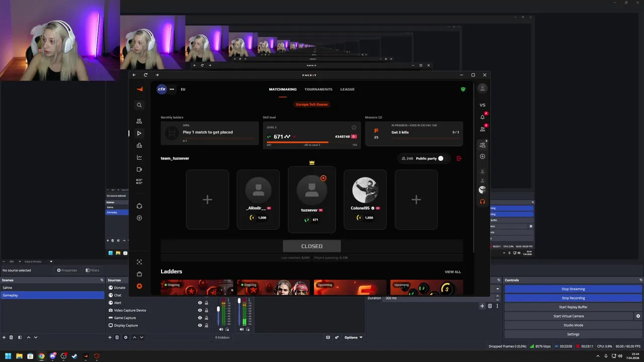Lock the Video Capture Device source
This screenshot has width=644, height=362.
[206, 310]
